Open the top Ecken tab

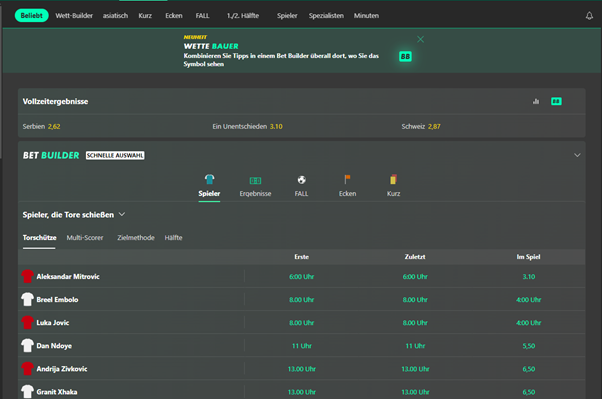click(174, 16)
